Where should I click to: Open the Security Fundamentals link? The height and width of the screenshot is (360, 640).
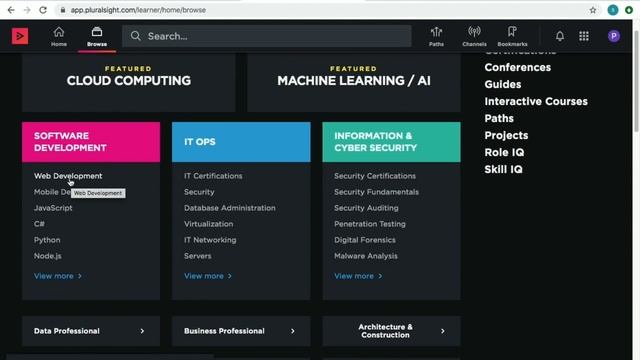376,192
